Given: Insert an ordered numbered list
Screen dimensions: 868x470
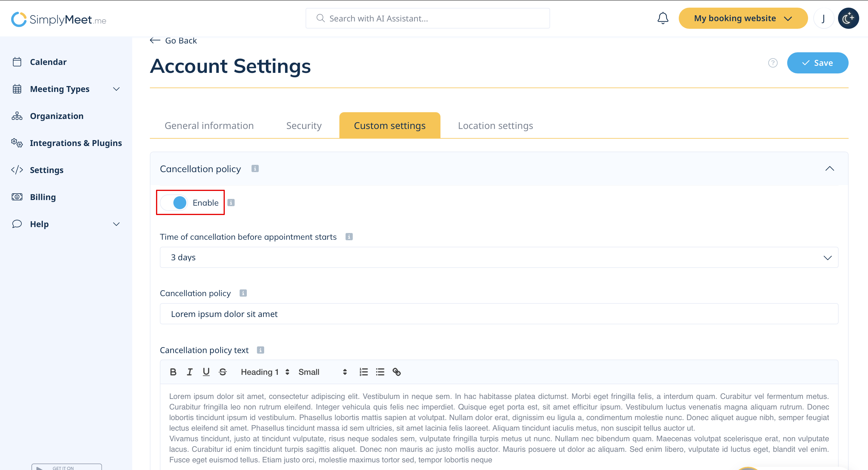Looking at the screenshot, I should pyautogui.click(x=363, y=372).
